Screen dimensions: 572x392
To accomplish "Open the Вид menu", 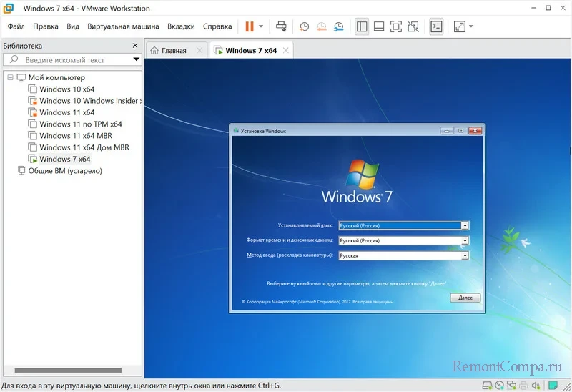I will coord(73,26).
